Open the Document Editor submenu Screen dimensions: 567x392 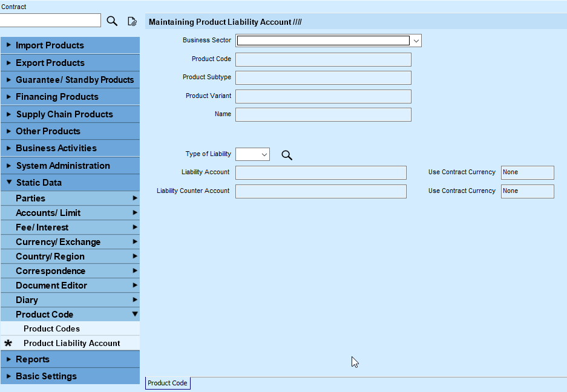70,285
